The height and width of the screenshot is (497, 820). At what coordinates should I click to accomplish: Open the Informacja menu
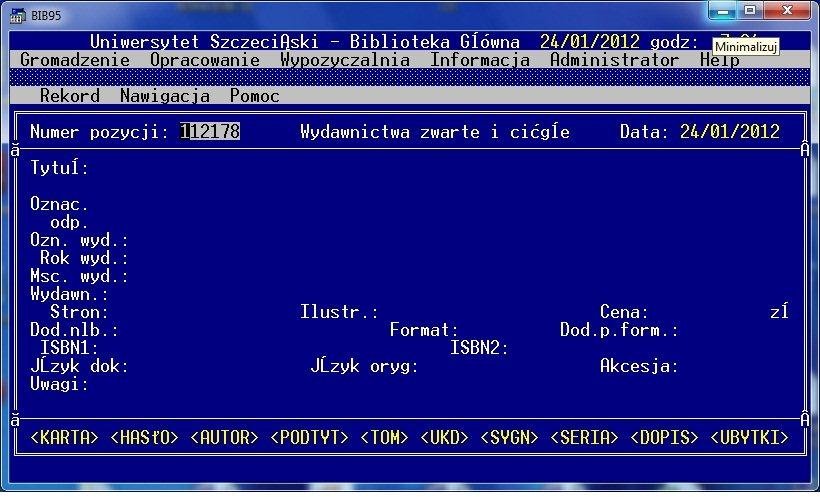point(480,60)
